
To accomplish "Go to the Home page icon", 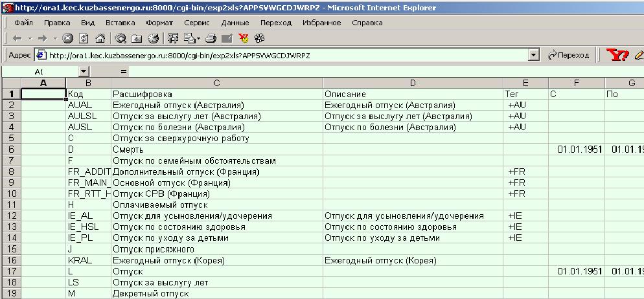I will point(100,39).
